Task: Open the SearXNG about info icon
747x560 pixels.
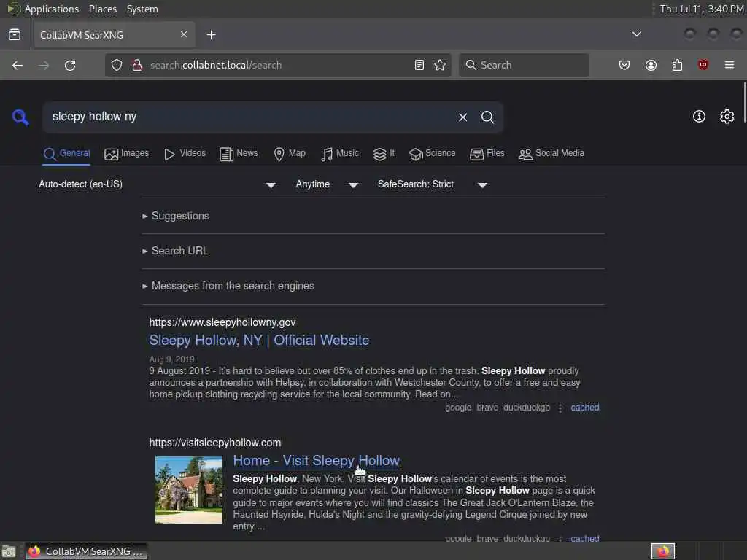Action: (699, 117)
